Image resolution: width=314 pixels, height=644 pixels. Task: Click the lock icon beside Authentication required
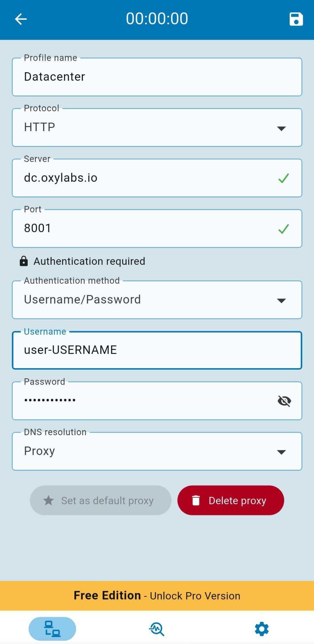point(24,261)
